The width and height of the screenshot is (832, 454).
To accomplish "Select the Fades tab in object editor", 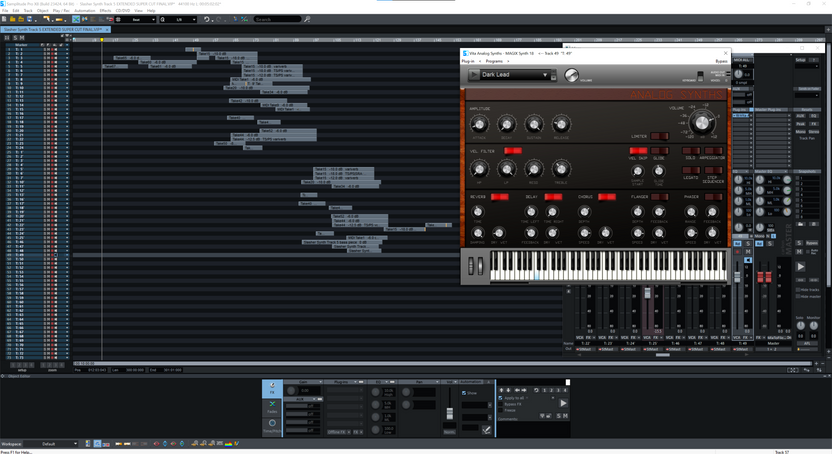I will (272, 407).
